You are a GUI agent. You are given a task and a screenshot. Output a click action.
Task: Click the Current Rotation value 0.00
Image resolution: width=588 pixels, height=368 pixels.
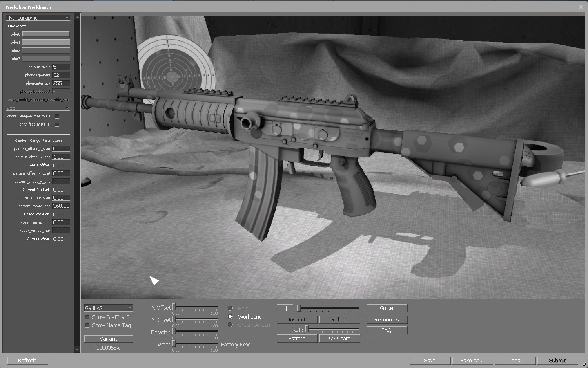tap(58, 214)
